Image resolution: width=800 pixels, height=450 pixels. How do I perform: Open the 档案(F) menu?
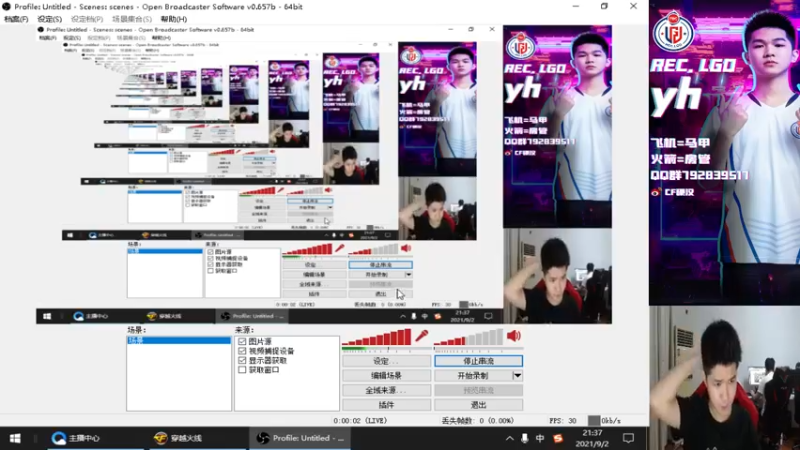(16, 19)
